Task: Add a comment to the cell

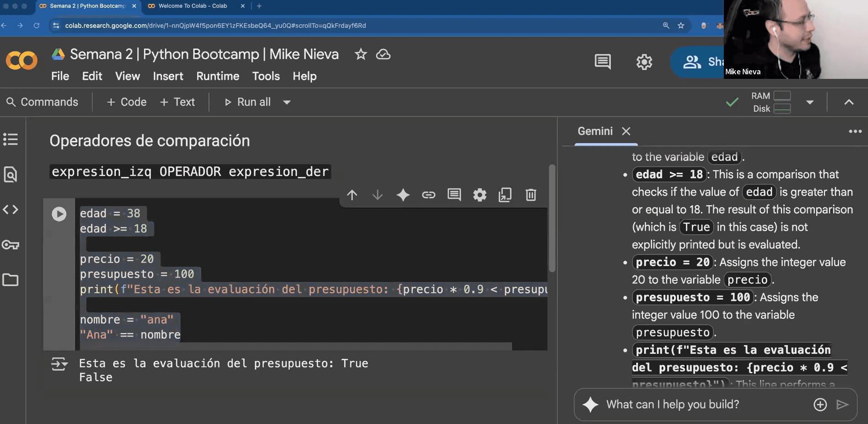Action: 454,195
